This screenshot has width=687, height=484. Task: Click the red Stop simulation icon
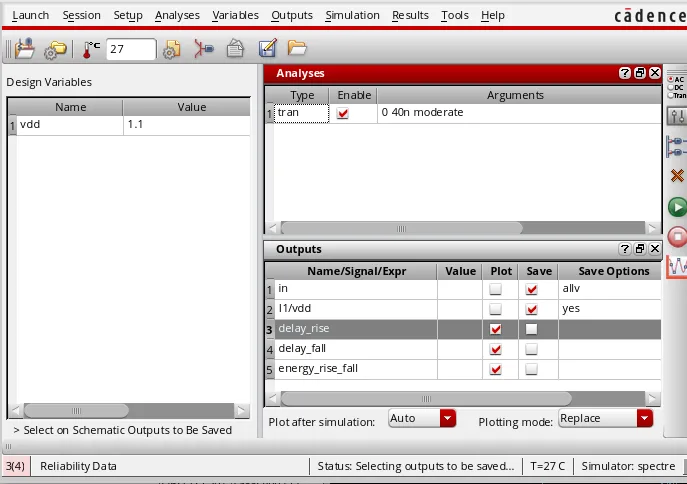coord(677,237)
